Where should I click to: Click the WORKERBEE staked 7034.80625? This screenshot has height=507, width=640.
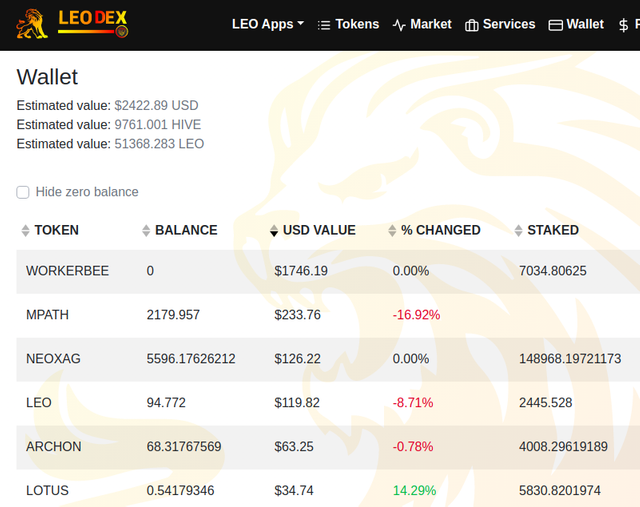pyautogui.click(x=553, y=271)
